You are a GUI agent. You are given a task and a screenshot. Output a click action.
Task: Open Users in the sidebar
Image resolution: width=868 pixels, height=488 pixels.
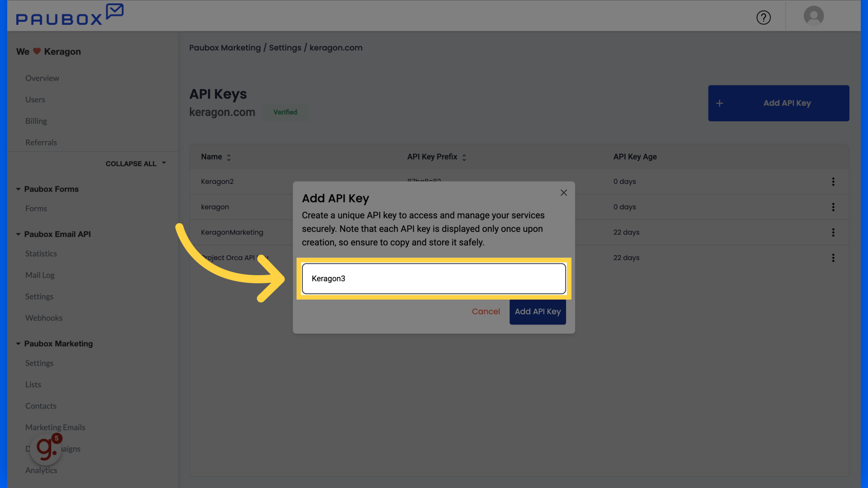(x=35, y=99)
